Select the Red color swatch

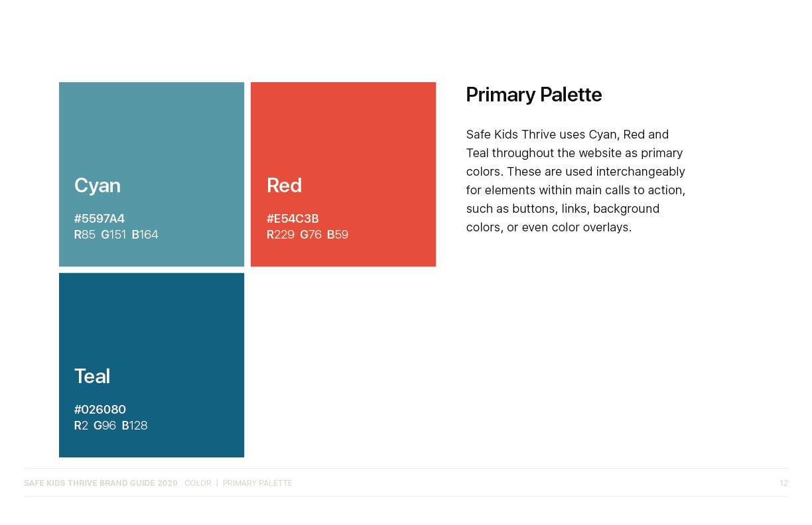click(343, 174)
